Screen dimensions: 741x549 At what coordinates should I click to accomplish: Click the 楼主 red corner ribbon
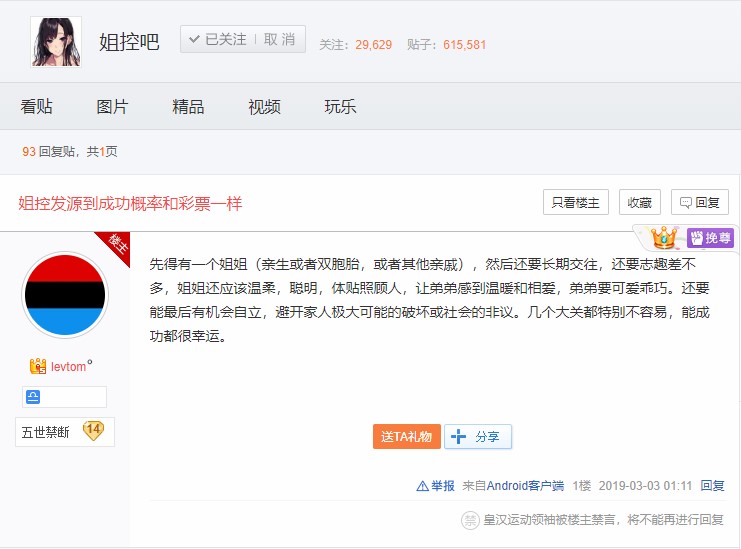pyautogui.click(x=117, y=245)
